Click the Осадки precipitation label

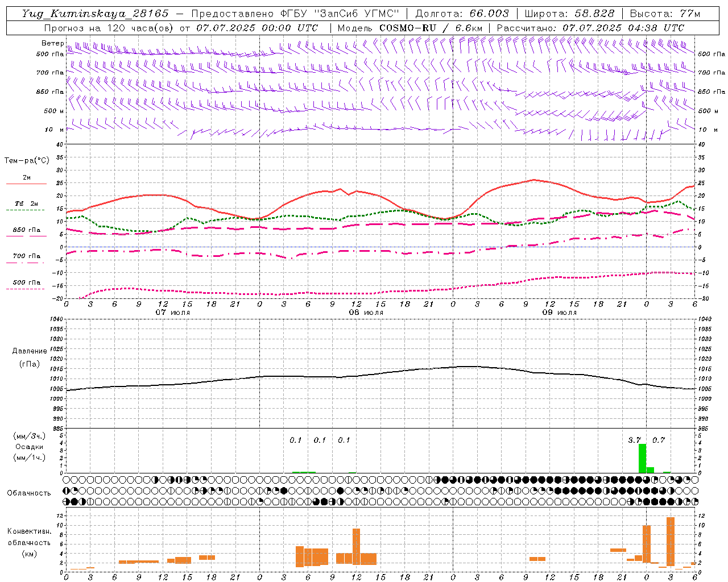coord(30,447)
